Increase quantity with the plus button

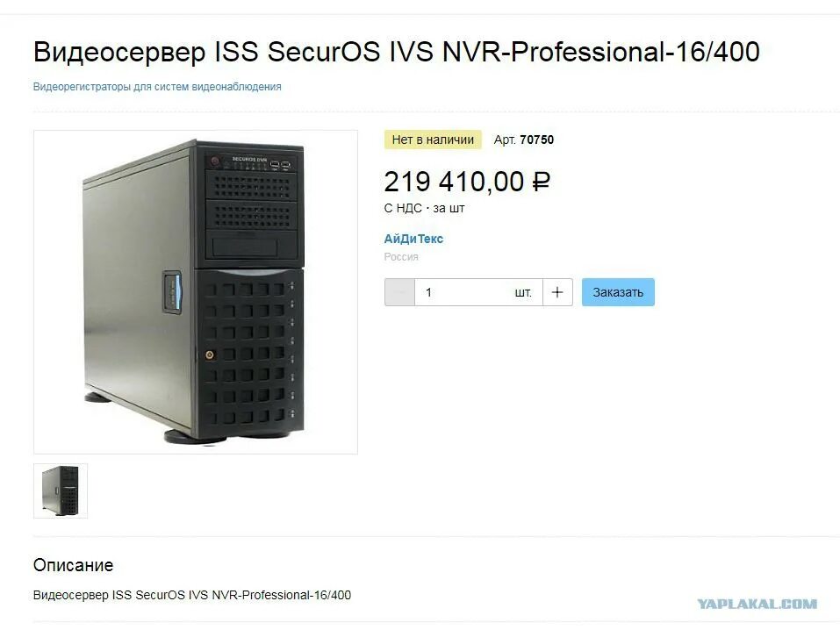(x=557, y=292)
